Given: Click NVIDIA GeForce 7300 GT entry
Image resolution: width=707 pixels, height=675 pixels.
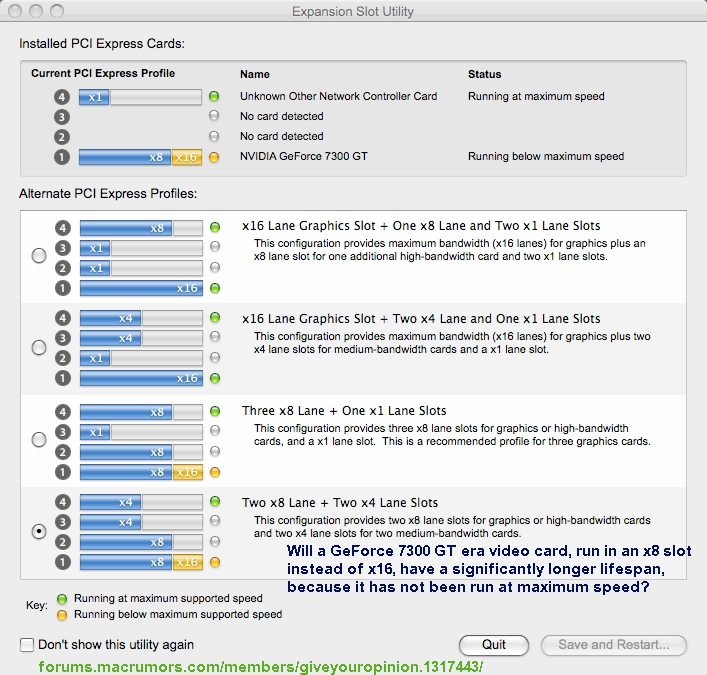Looking at the screenshot, I should click(x=303, y=156).
